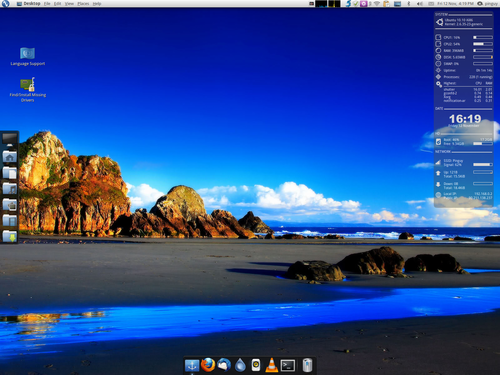Viewport: 500px width, 375px height.
Task: Click the Computer monitor icon in left dock
Action: pyautogui.click(x=10, y=140)
